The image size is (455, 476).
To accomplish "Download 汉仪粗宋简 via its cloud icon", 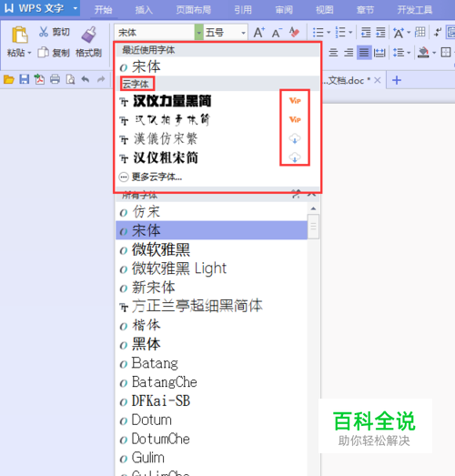I will (x=295, y=157).
